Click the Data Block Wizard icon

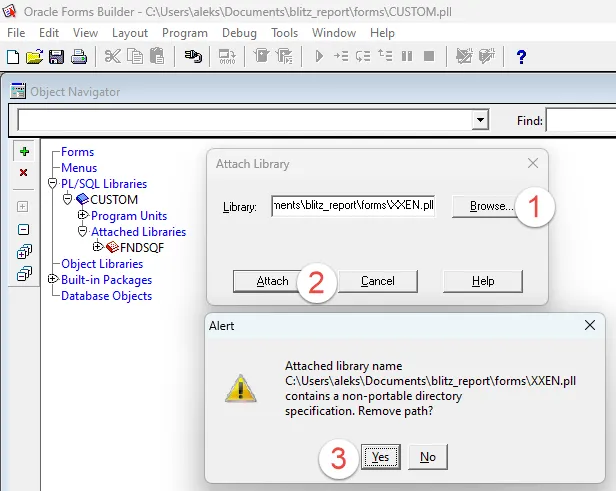(486, 57)
